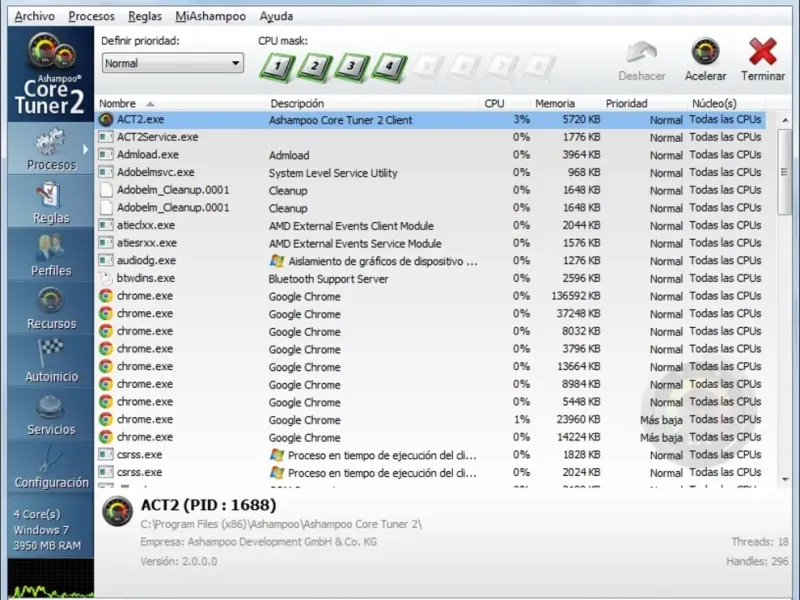The height and width of the screenshot is (600, 800).
Task: Click Chrome icon of 23960 KB process
Action: tap(106, 419)
